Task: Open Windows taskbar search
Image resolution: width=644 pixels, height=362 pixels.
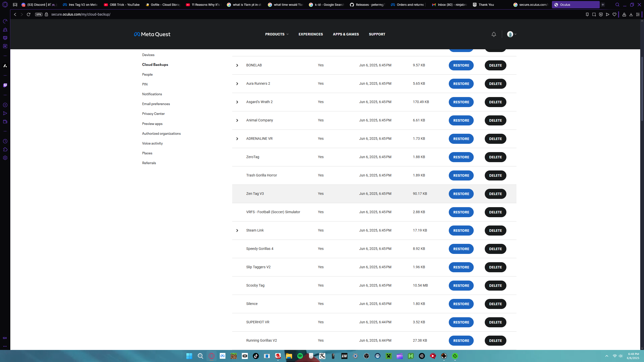Action: (x=200, y=356)
